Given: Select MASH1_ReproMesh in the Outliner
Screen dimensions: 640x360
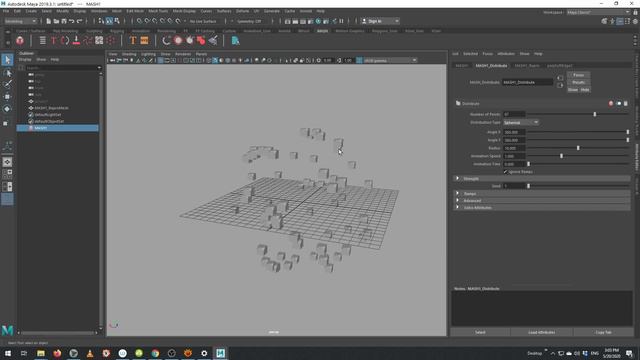Looking at the screenshot, I should tap(51, 108).
